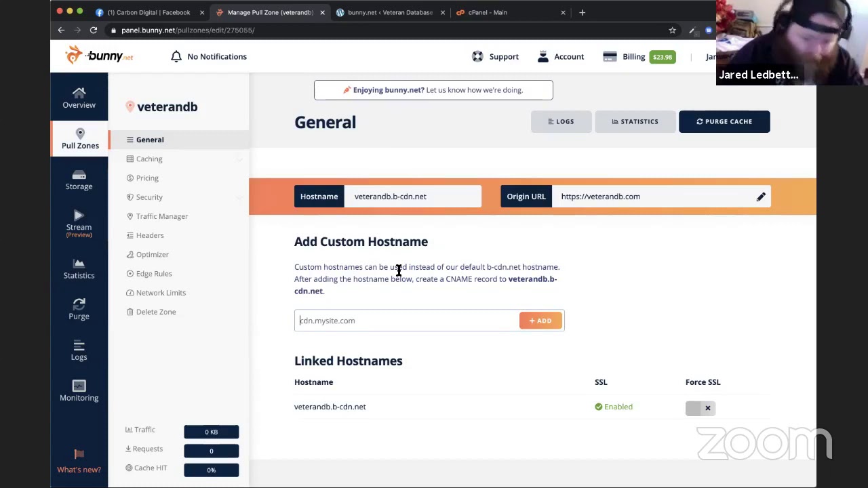The image size is (868, 488).
Task: Open the Storage section
Action: coord(79,180)
